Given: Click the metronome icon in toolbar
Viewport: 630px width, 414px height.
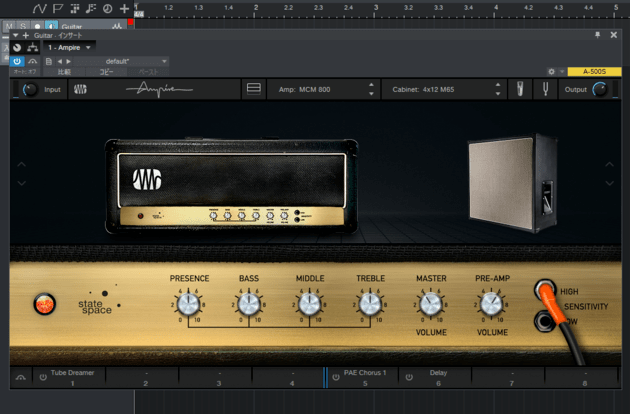Looking at the screenshot, I should pyautogui.click(x=107, y=8).
